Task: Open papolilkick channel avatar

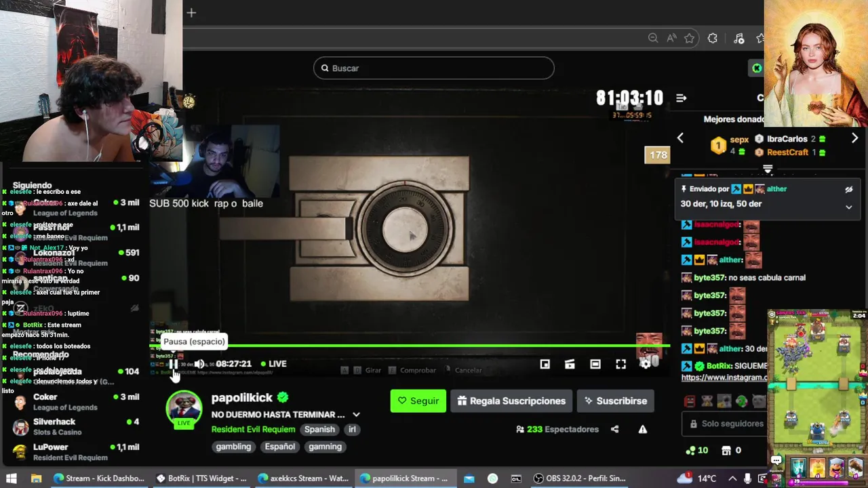Action: 184,409
